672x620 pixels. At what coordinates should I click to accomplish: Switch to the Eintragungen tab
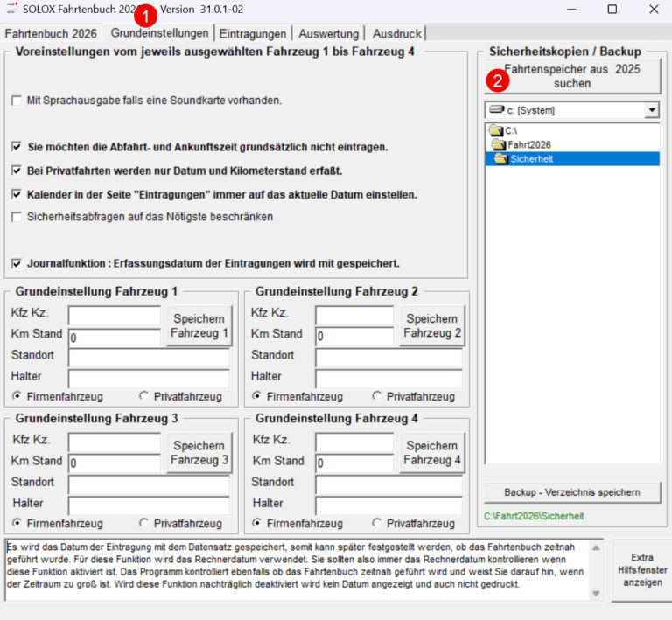pyautogui.click(x=252, y=33)
